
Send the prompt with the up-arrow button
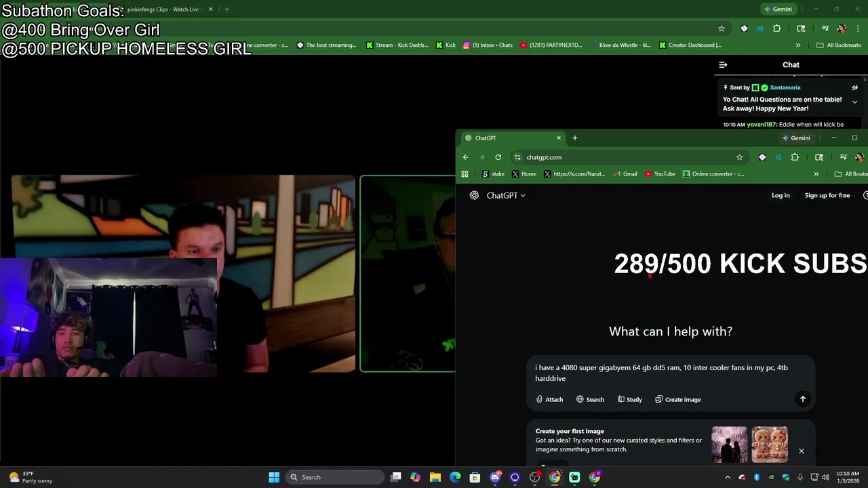[x=803, y=399]
